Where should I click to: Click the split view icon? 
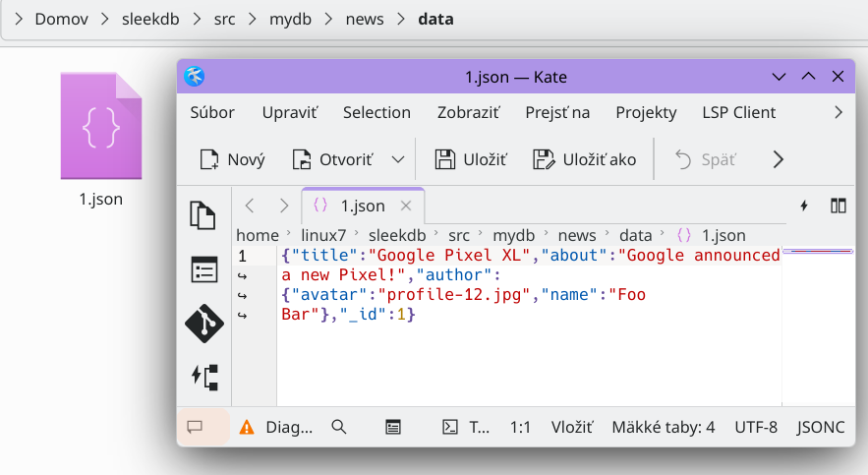[x=839, y=206]
